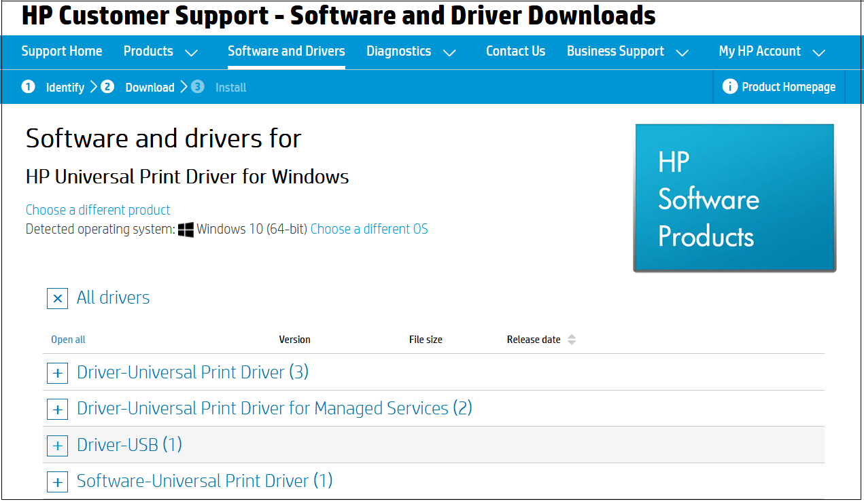This screenshot has width=864, height=504.
Task: Click the step 2 number circle
Action: tap(107, 86)
